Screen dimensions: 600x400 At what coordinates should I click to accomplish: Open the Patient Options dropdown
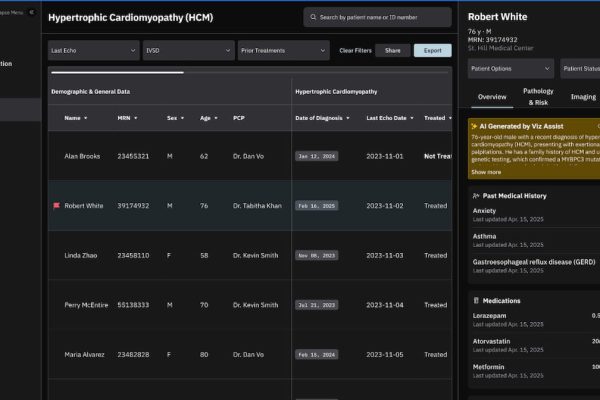coord(510,68)
